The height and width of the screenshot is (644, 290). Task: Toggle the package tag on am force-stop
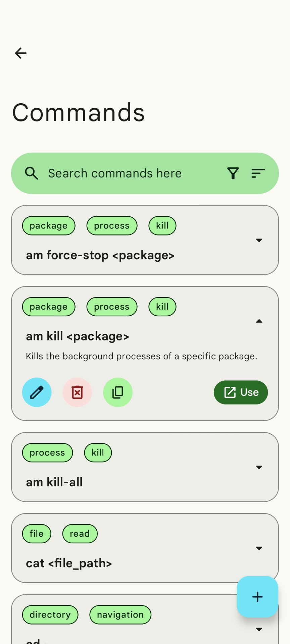coord(49,225)
